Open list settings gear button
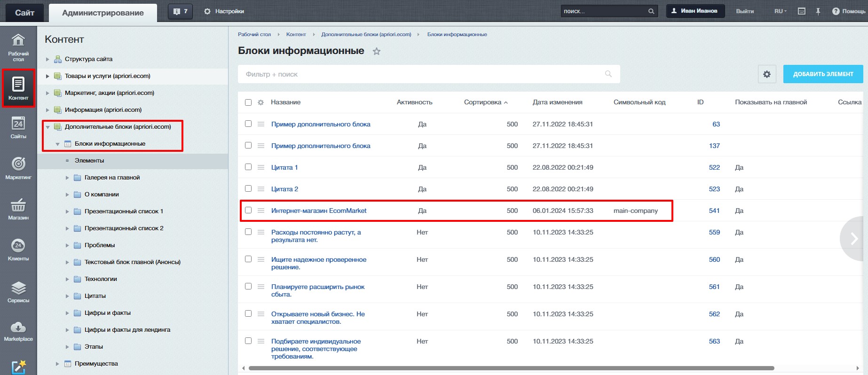Viewport: 868px width, 375px height. [x=766, y=74]
